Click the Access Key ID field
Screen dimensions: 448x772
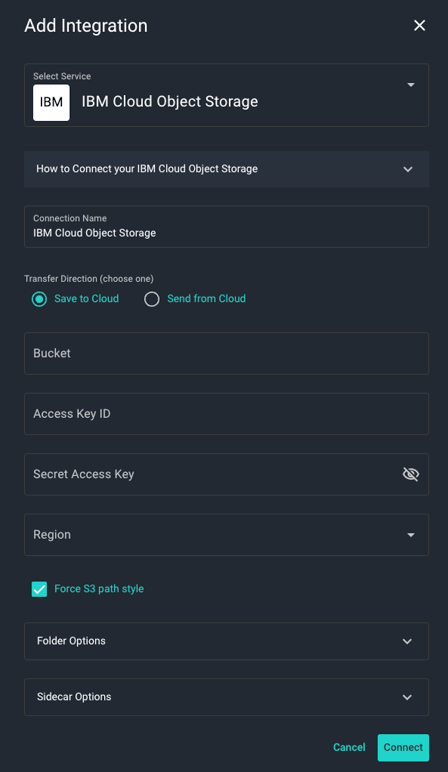click(x=226, y=414)
